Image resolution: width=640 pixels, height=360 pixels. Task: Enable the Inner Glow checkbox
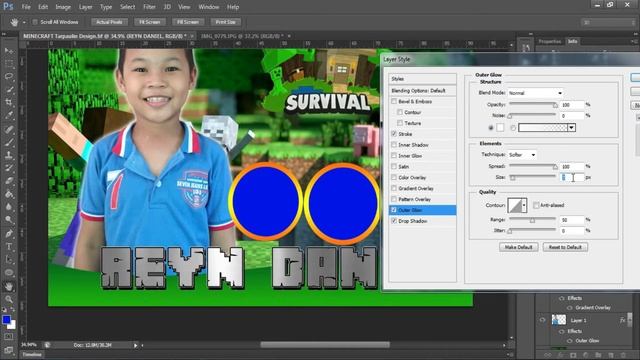point(394,156)
